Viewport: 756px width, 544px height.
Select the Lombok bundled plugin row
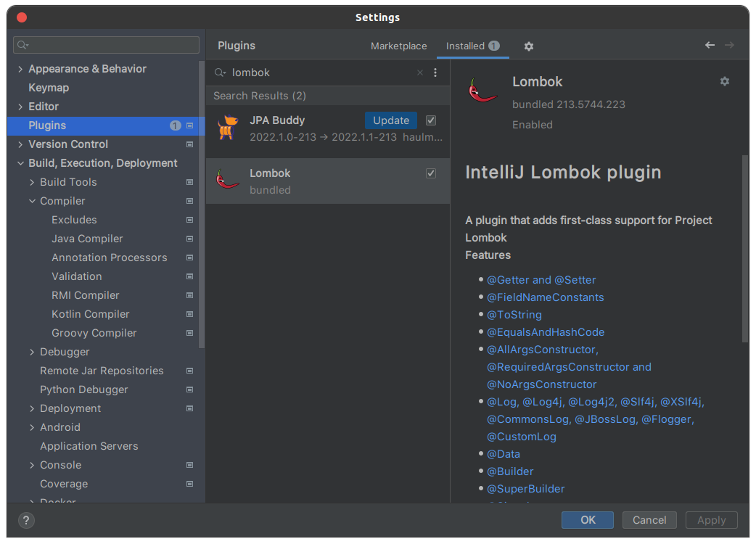pos(328,181)
